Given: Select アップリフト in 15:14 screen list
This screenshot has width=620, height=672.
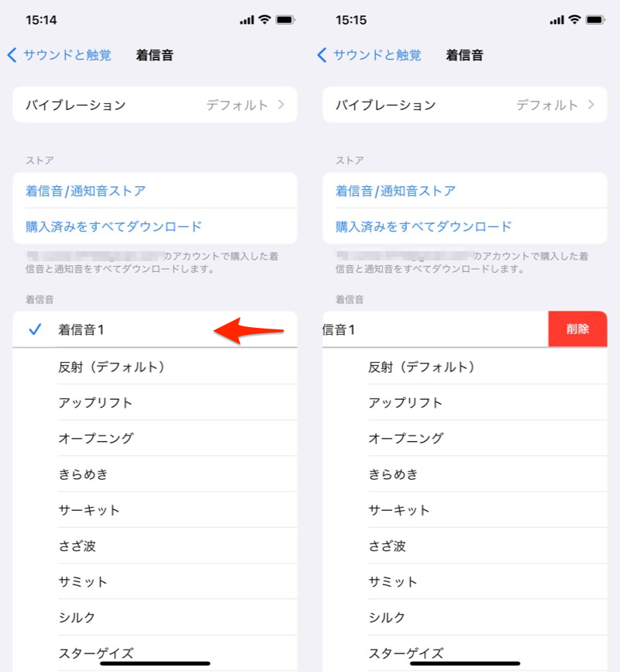Looking at the screenshot, I should (95, 402).
